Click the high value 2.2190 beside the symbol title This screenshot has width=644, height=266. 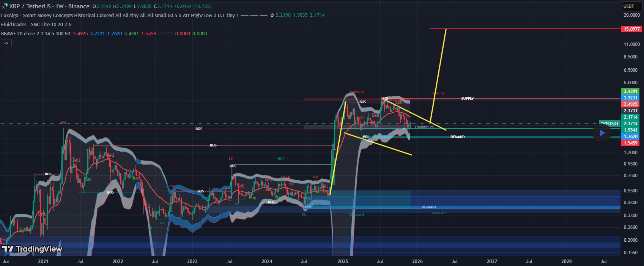(x=124, y=6)
